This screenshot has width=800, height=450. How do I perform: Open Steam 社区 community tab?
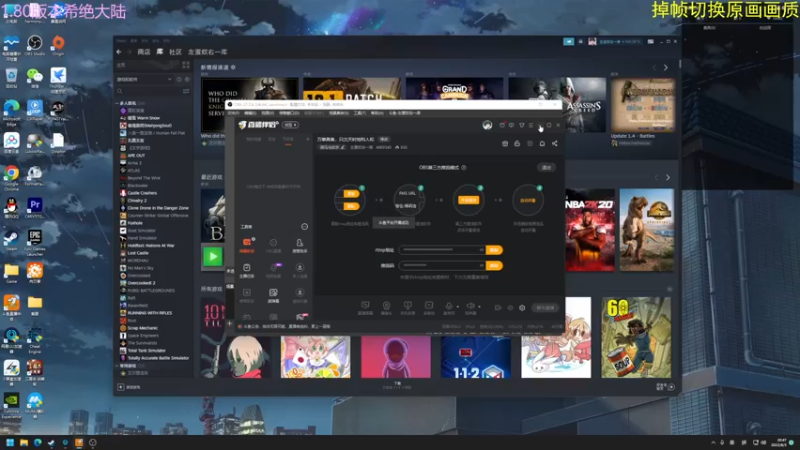[176, 52]
